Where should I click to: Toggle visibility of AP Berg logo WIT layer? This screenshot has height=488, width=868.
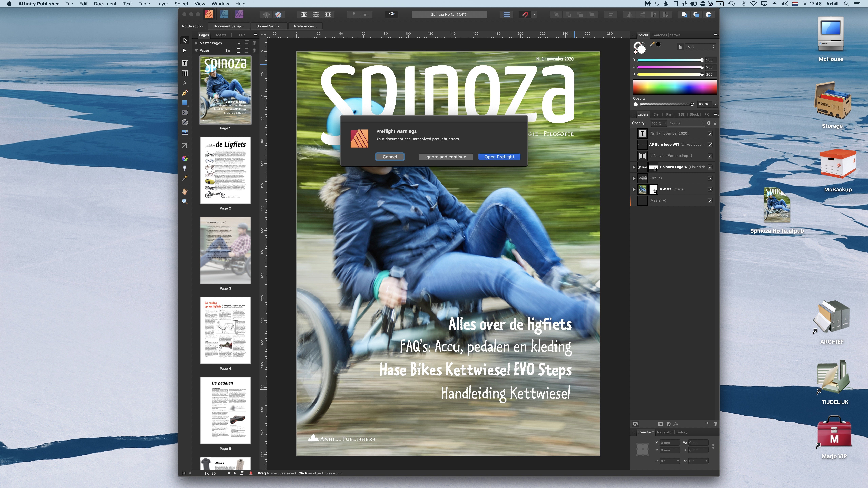click(710, 145)
